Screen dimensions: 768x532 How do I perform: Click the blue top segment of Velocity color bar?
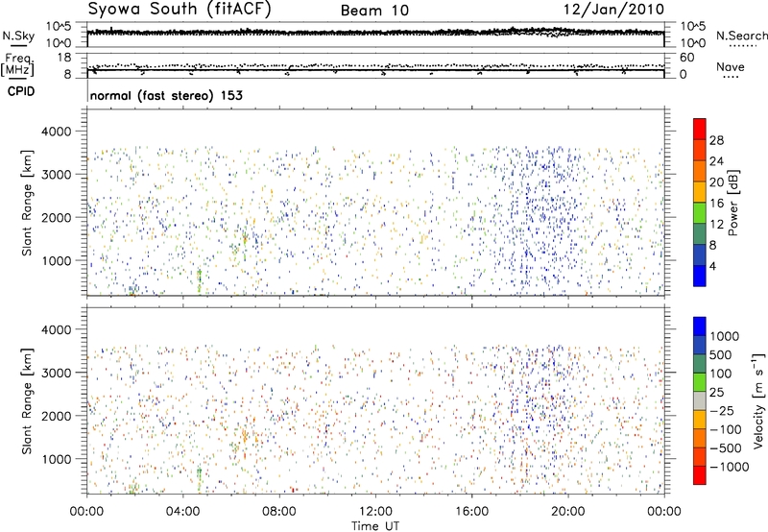(x=700, y=326)
